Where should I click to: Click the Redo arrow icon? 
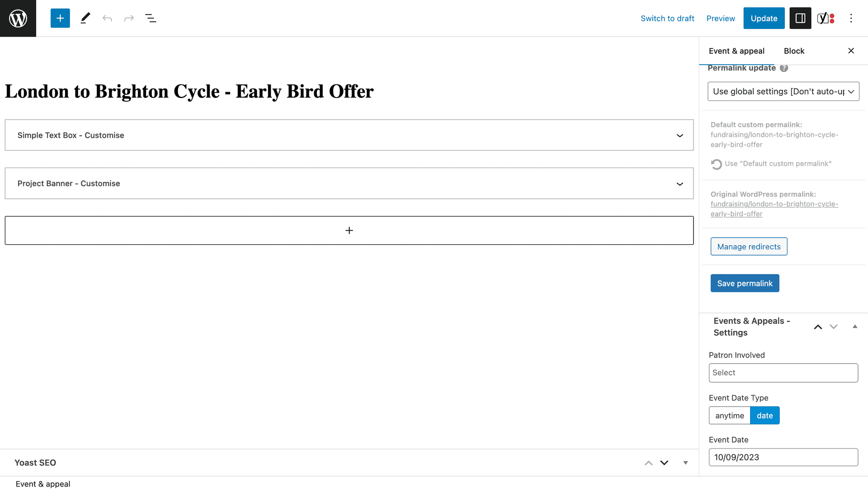(129, 18)
